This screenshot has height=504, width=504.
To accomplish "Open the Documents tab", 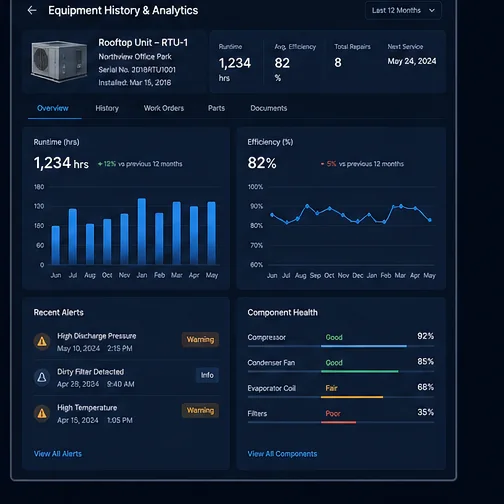I will point(269,108).
